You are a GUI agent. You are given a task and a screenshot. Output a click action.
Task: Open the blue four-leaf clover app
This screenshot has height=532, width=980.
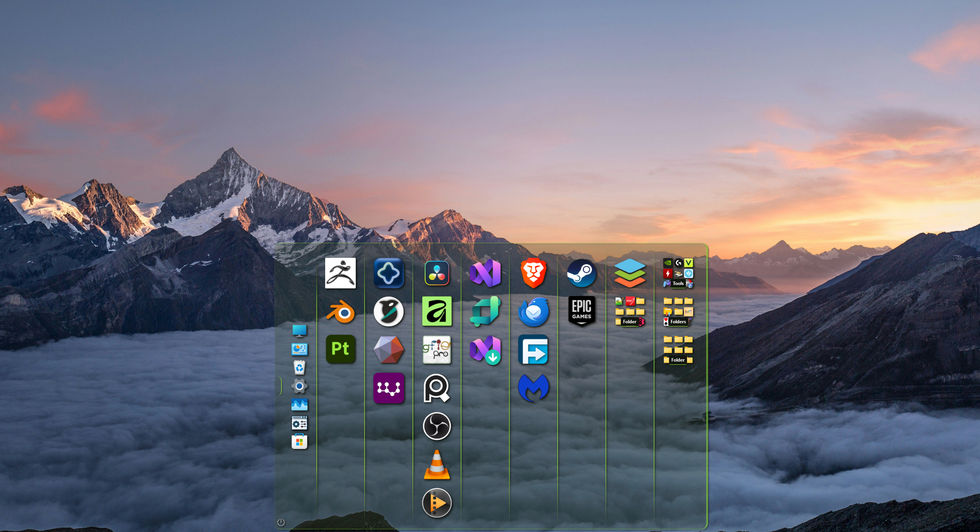389,273
